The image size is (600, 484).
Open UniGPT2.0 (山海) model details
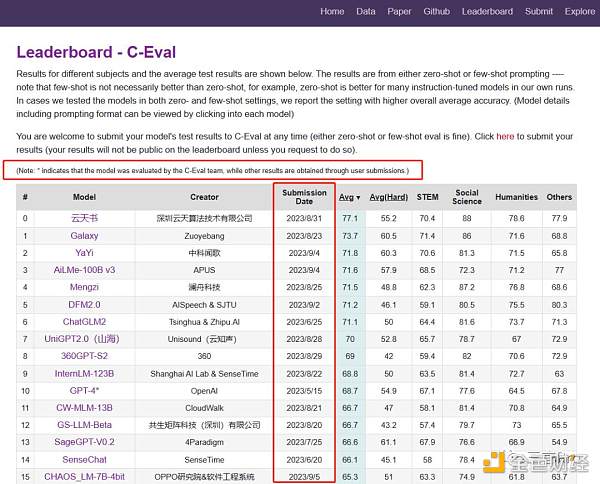pos(82,339)
